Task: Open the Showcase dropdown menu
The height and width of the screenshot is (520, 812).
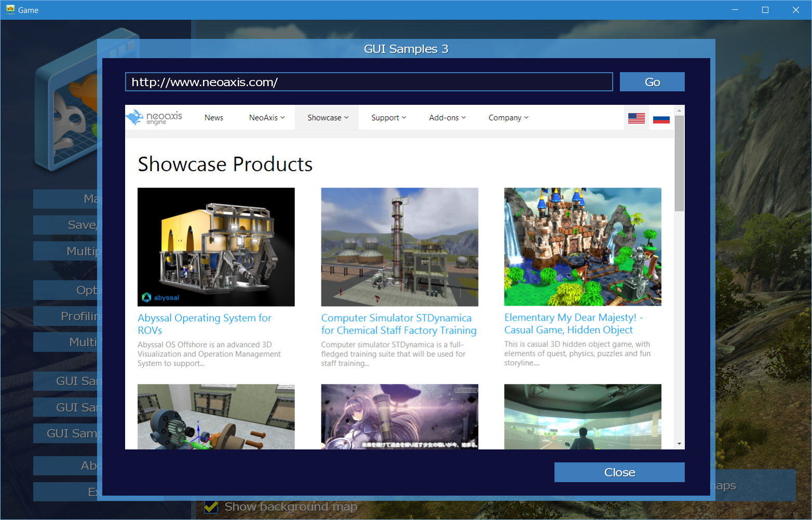Action: (x=328, y=118)
